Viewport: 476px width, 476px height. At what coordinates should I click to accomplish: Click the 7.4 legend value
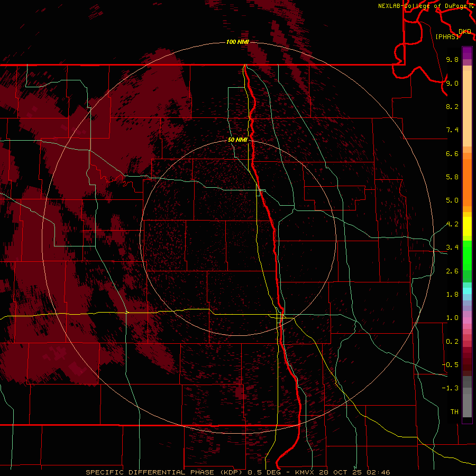click(x=452, y=130)
